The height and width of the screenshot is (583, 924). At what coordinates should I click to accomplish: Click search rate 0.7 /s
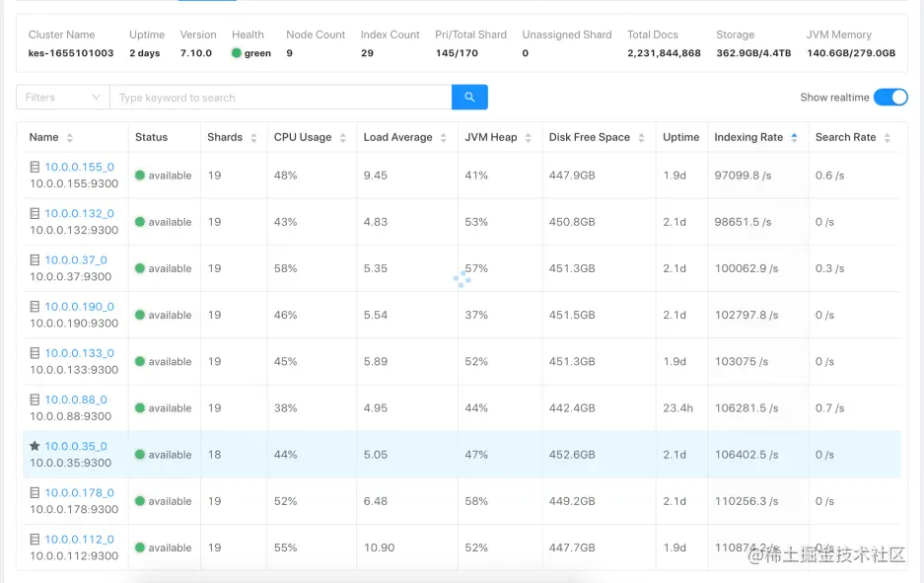tap(829, 408)
